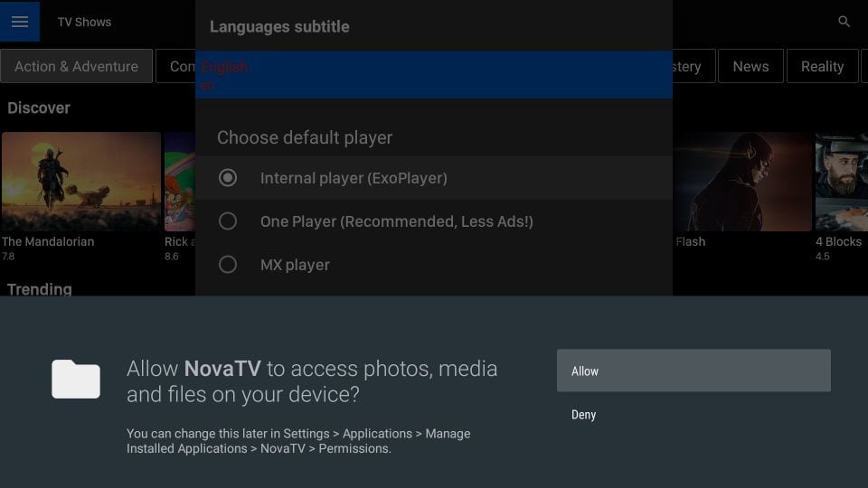Click the 4 Blocks title text
This screenshot has width=868, height=488.
tap(838, 242)
